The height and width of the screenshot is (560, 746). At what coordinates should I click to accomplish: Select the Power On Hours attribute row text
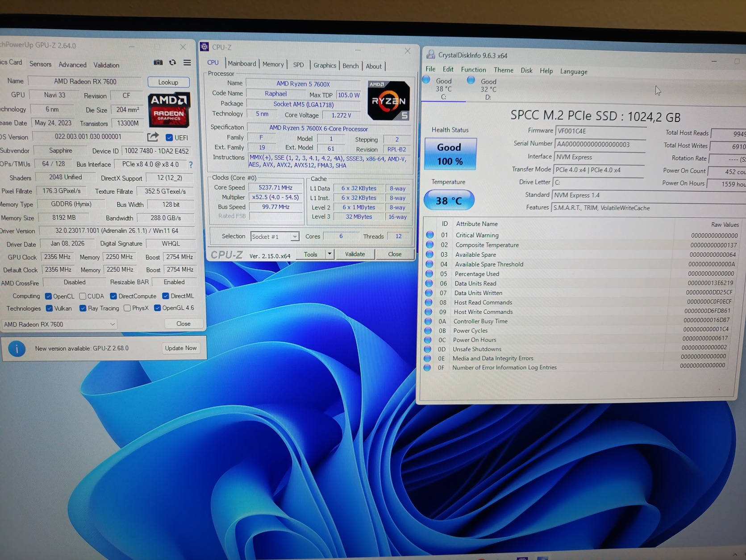[475, 340]
